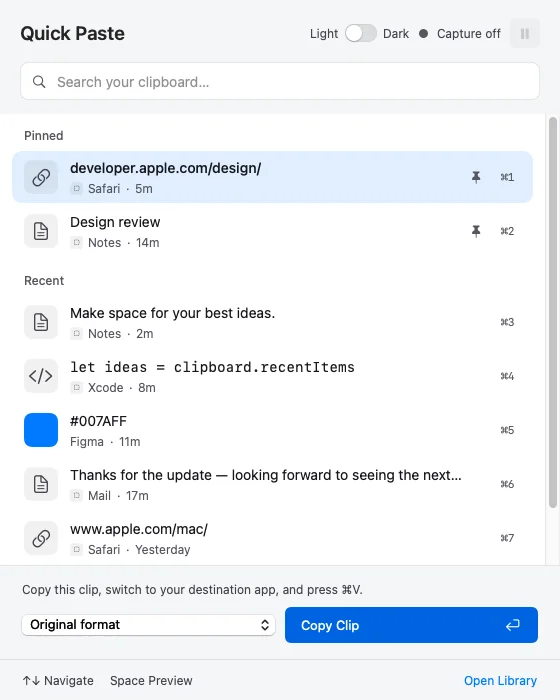Click the Notes app icon beside 2m
This screenshot has width=560, height=700.
76,333
